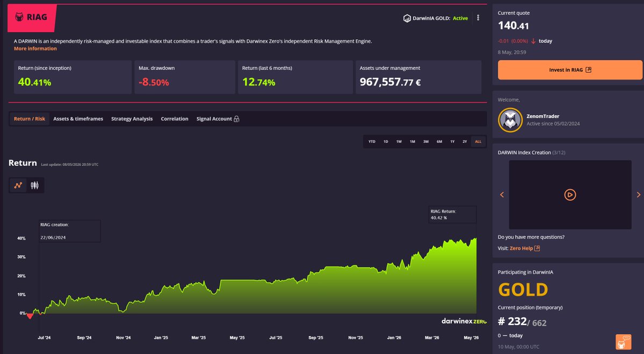Click the 40.41% return since inception value
Image resolution: width=644 pixels, height=354 pixels.
pos(34,82)
